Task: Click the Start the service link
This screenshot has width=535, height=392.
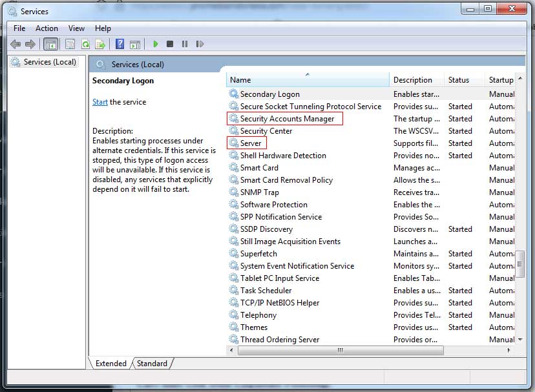Action: point(100,102)
